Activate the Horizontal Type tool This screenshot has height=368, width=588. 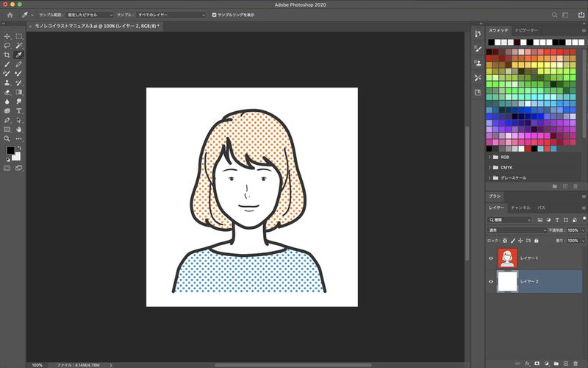pyautogui.click(x=19, y=110)
